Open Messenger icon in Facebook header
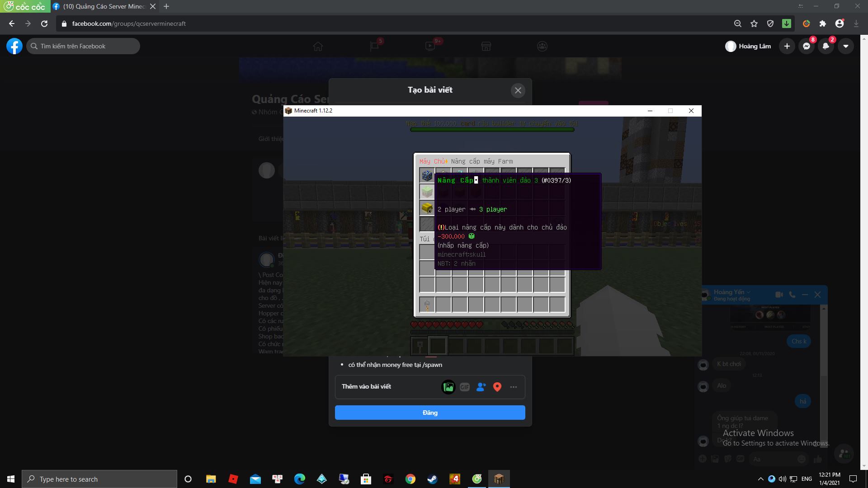Image resolution: width=868 pixels, height=488 pixels. 806,46
